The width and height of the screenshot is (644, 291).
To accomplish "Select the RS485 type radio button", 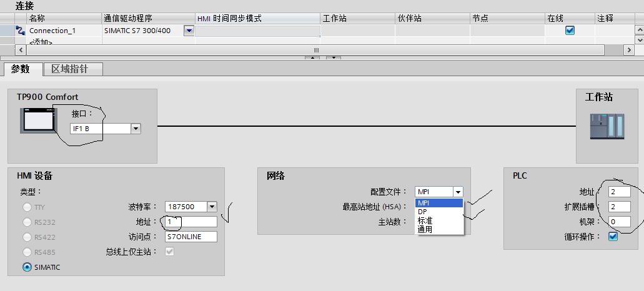I will point(27,252).
